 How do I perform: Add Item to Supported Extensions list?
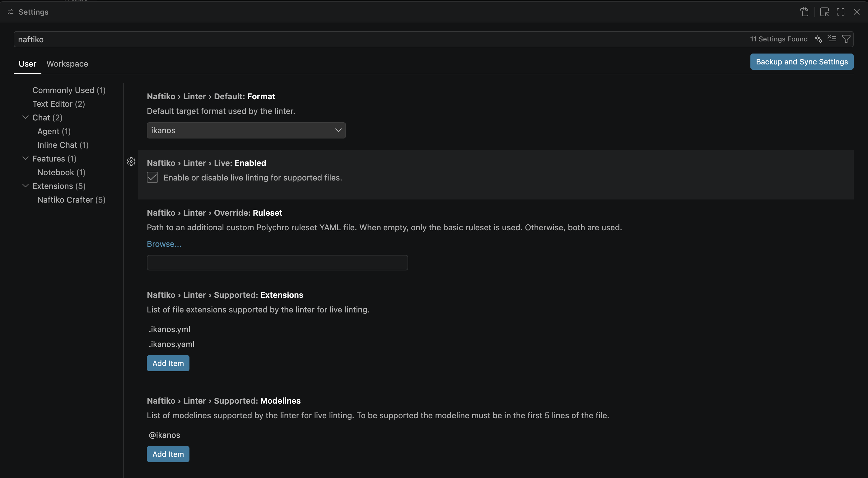point(168,363)
